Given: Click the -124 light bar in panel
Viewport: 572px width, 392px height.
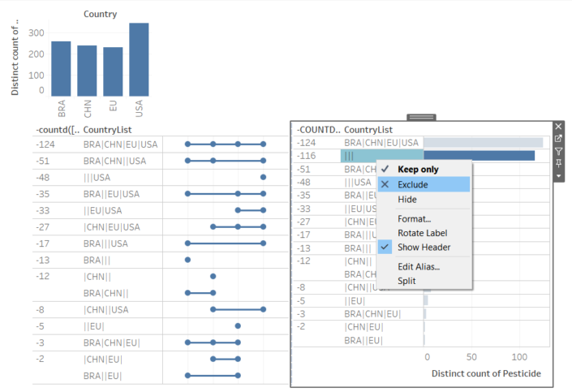Looking at the screenshot, I should pyautogui.click(x=483, y=142).
